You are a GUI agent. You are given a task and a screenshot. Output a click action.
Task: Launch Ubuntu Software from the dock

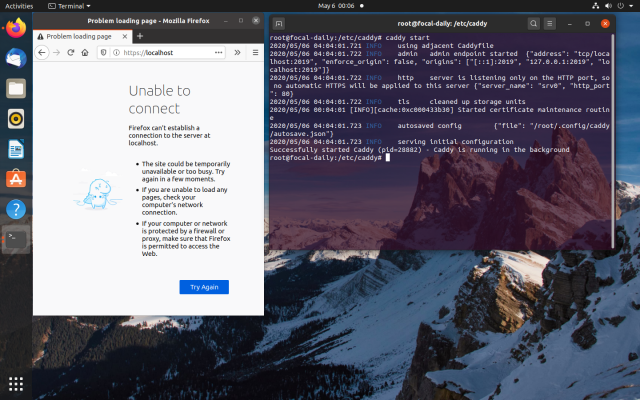16,179
